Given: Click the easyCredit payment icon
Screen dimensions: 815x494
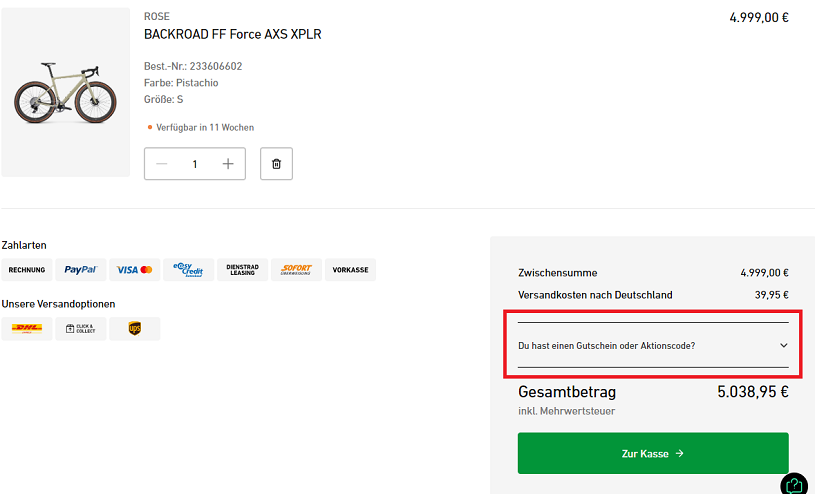Looking at the screenshot, I should tap(188, 270).
